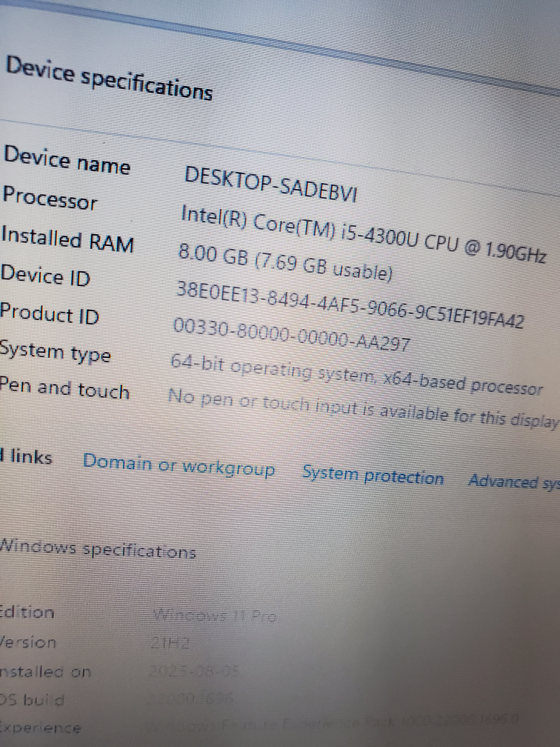Open the System protection link
This screenshot has height=747, width=560.
click(x=373, y=477)
